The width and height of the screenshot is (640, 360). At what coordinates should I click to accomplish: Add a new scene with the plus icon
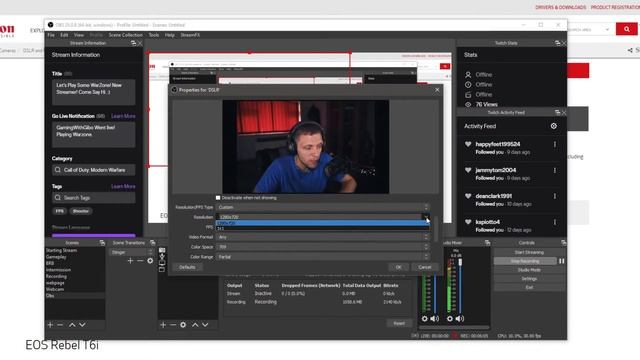(x=50, y=325)
